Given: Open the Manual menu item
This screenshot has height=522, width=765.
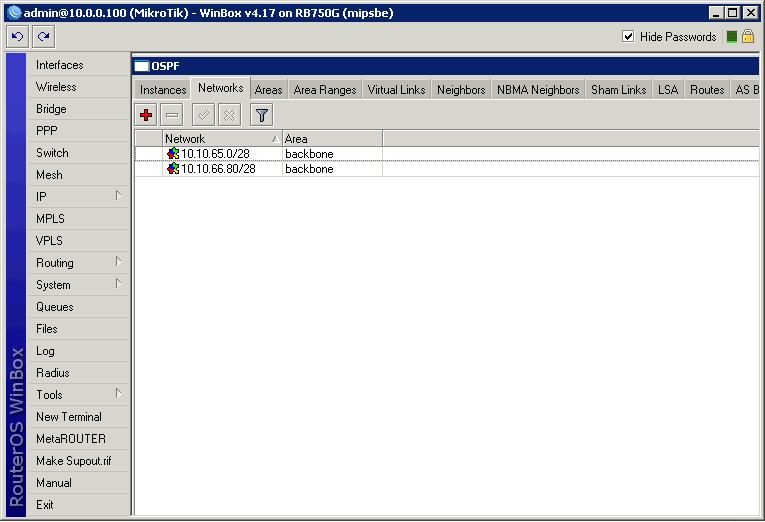Looking at the screenshot, I should click(x=78, y=482).
